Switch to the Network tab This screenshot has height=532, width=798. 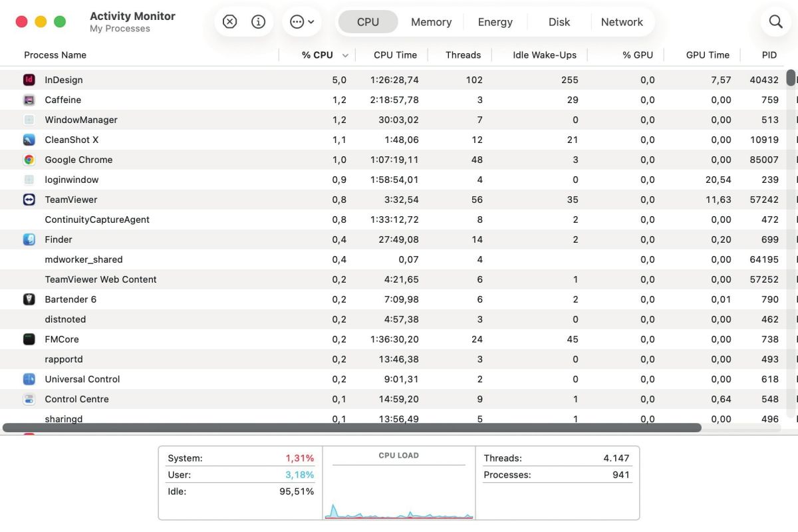[x=622, y=22]
